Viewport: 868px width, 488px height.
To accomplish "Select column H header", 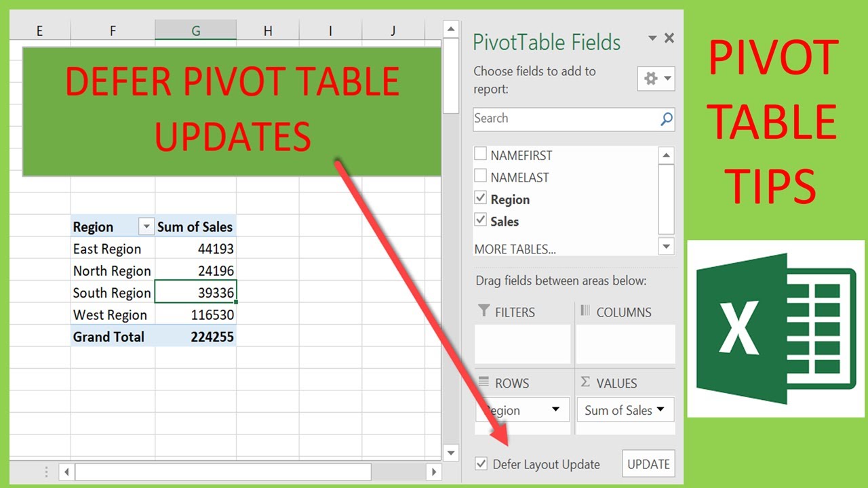I will pyautogui.click(x=268, y=30).
